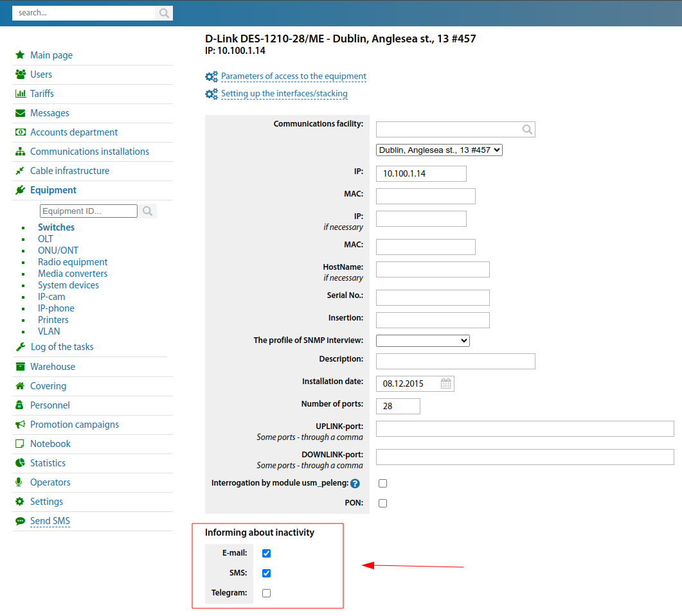Disable SMS inactivity notification
The image size is (682, 616).
(266, 573)
